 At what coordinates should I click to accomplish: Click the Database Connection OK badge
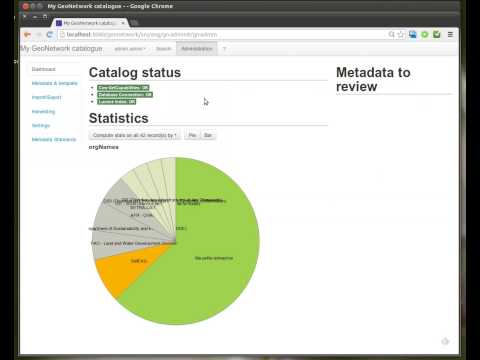coord(125,95)
